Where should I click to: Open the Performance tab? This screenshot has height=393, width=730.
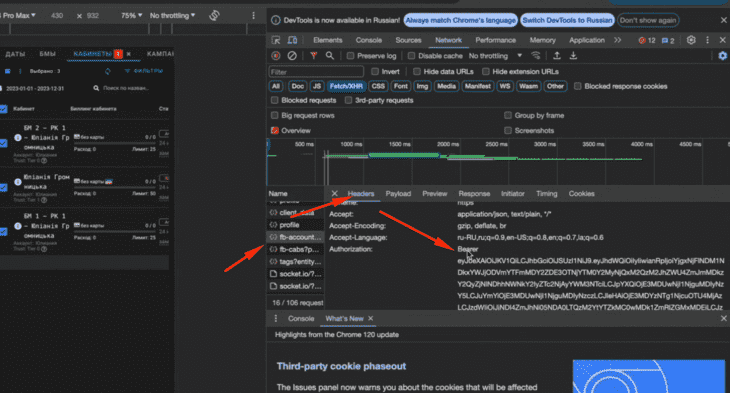click(x=495, y=41)
